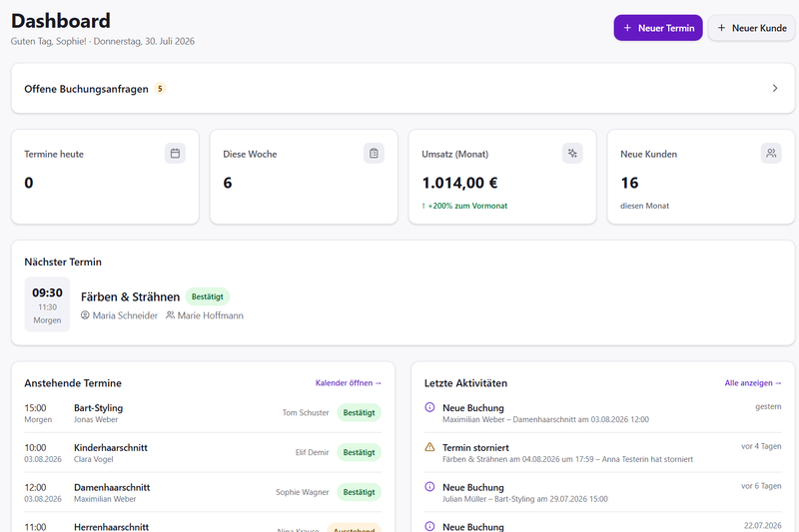Click Neue Kunden value 16
Screen dimensions: 799x532
(x=629, y=183)
